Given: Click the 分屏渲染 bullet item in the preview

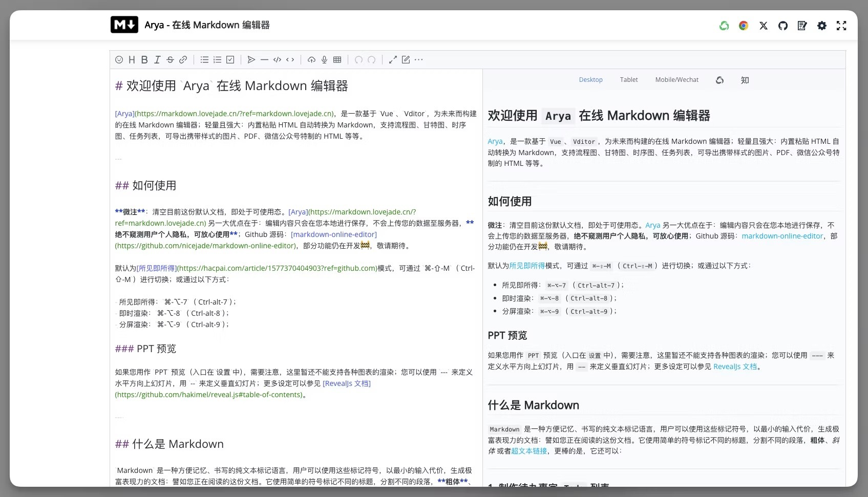Looking at the screenshot, I should pyautogui.click(x=559, y=311).
